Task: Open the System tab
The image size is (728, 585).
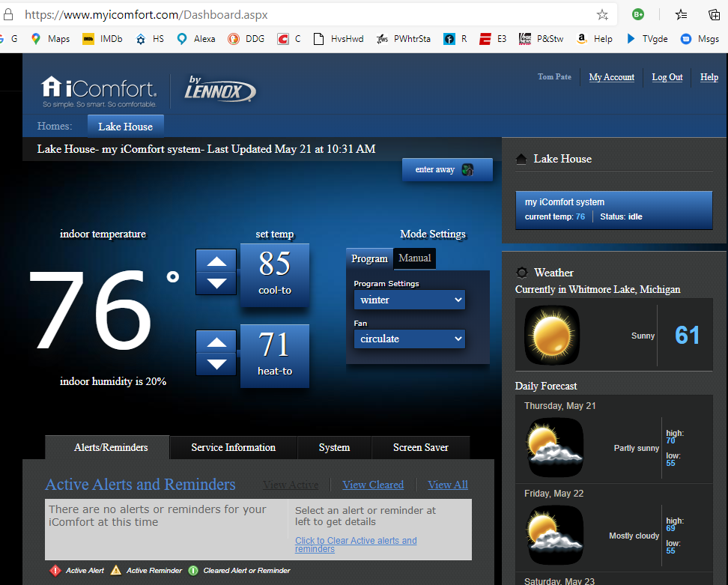Action: pos(334,448)
